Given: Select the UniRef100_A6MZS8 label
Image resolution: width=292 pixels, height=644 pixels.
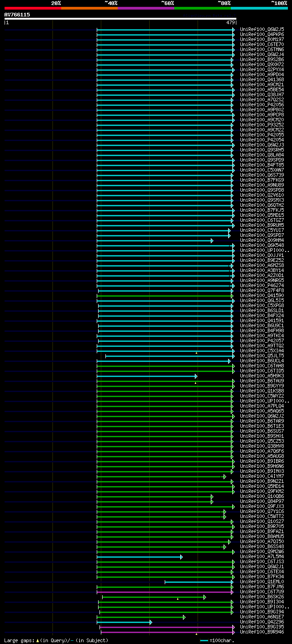Looking at the screenshot, I should 262,266.
